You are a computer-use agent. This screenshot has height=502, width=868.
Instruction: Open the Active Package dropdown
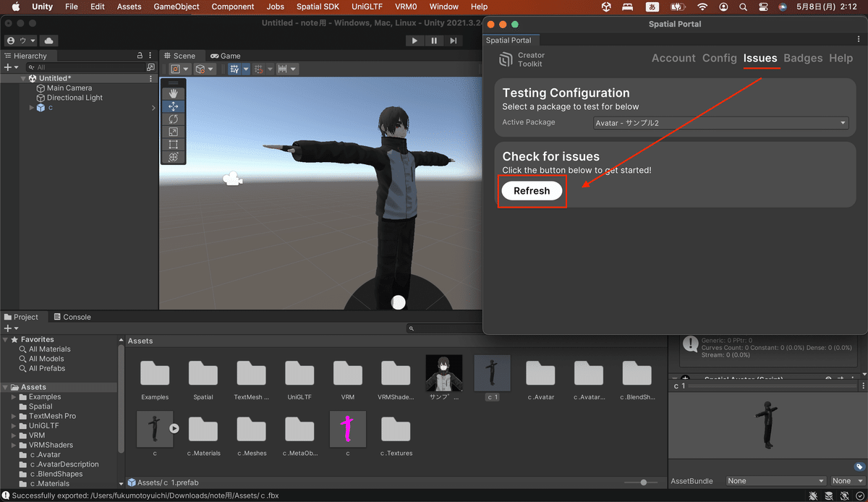[721, 123]
